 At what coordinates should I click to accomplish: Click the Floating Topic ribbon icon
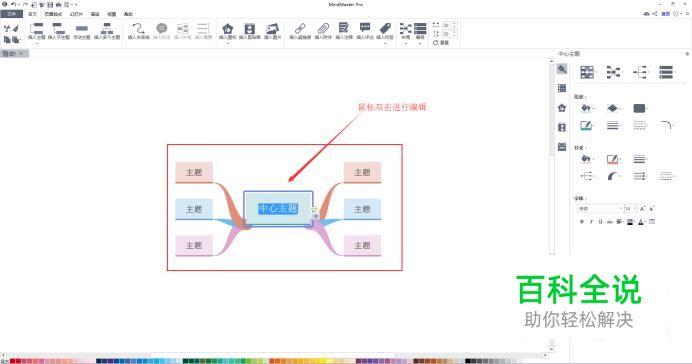[x=82, y=29]
